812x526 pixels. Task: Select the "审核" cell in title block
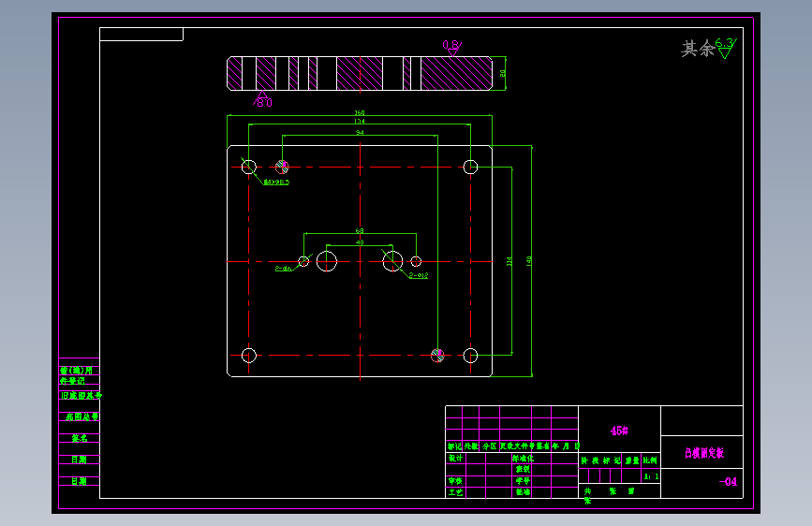click(x=456, y=481)
